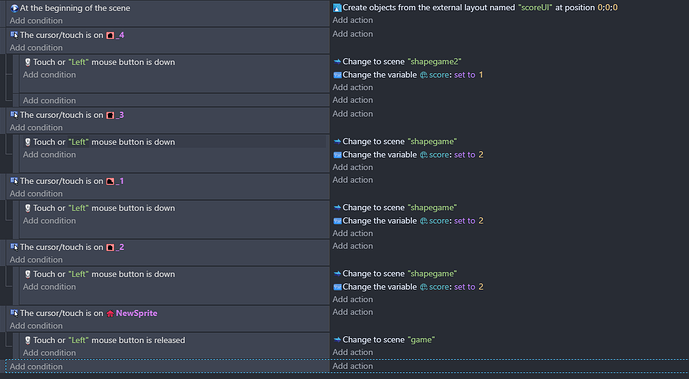Click Add action under Change to scene "game"
The image size is (689, 379).
point(352,352)
